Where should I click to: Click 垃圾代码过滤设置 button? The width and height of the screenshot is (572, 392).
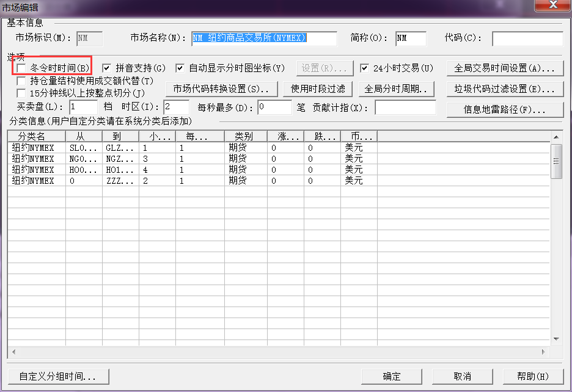(x=505, y=89)
